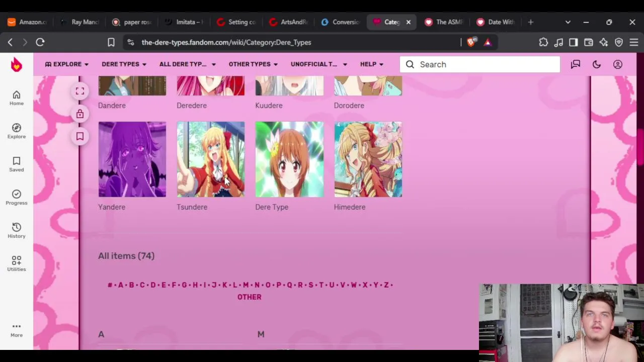
Task: Toggle the browser sidebar panel
Action: (574, 42)
